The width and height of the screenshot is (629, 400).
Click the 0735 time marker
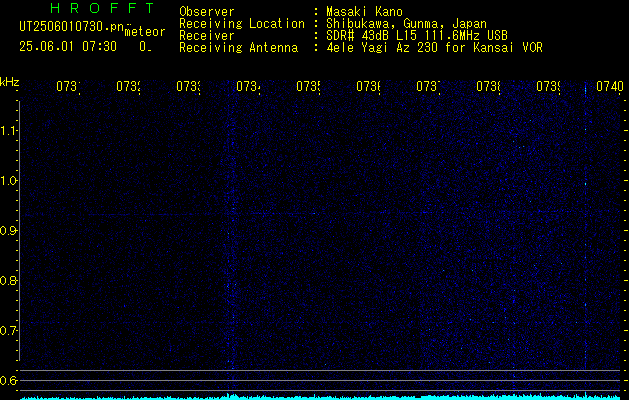(308, 86)
